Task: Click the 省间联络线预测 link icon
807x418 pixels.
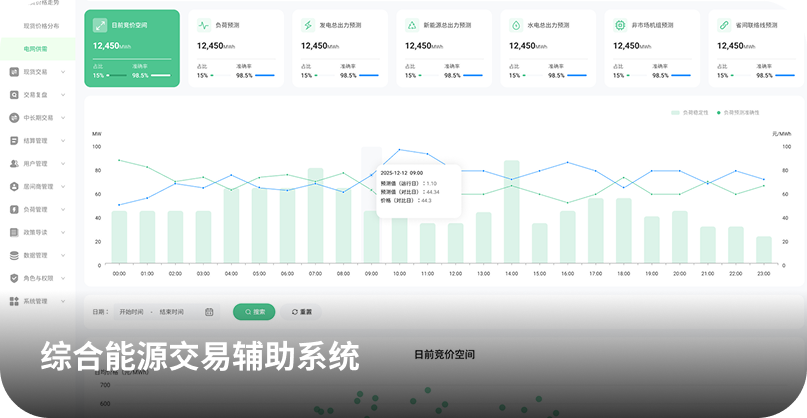Action: [724, 25]
